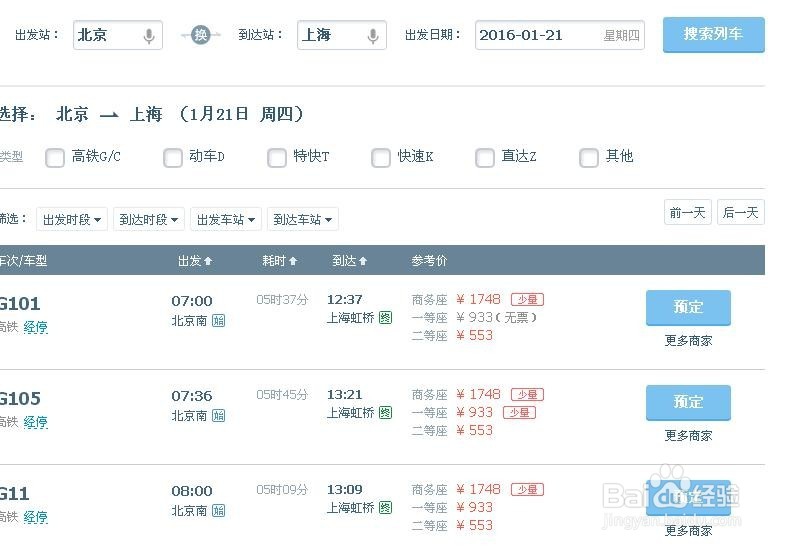Open the 出发车站 station dropdown
The width and height of the screenshot is (785, 548).
click(226, 219)
